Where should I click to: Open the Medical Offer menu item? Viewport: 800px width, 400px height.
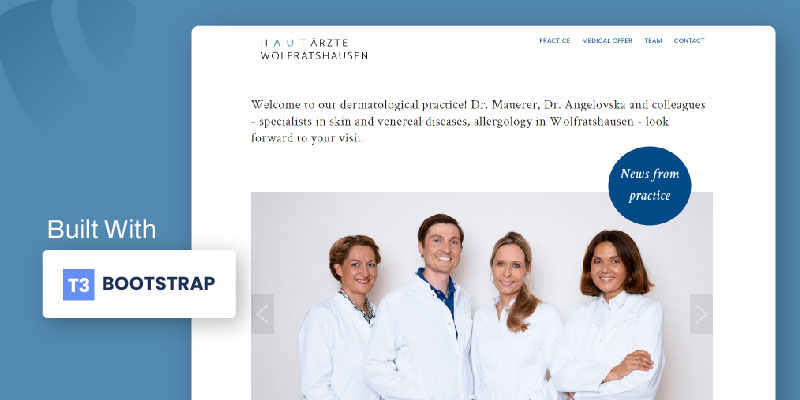pos(607,41)
